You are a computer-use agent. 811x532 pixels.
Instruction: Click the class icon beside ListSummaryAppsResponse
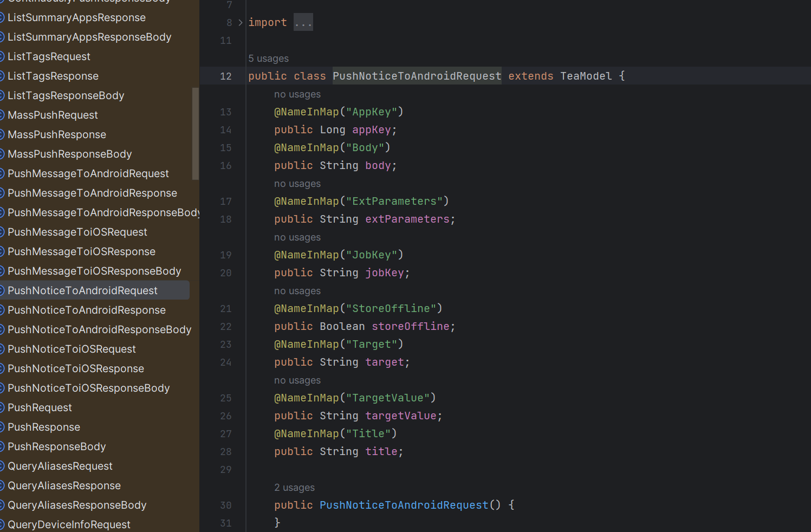(x=2, y=17)
